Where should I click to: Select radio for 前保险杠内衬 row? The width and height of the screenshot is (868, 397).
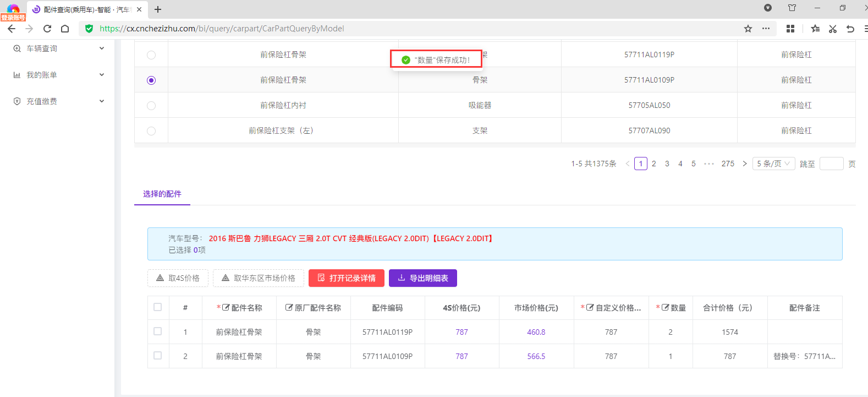tap(151, 106)
